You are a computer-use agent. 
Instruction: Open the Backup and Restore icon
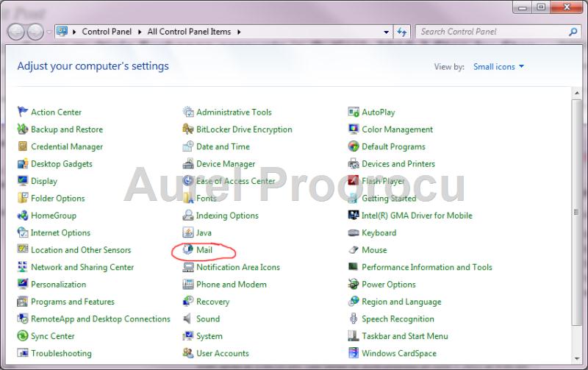click(x=23, y=129)
